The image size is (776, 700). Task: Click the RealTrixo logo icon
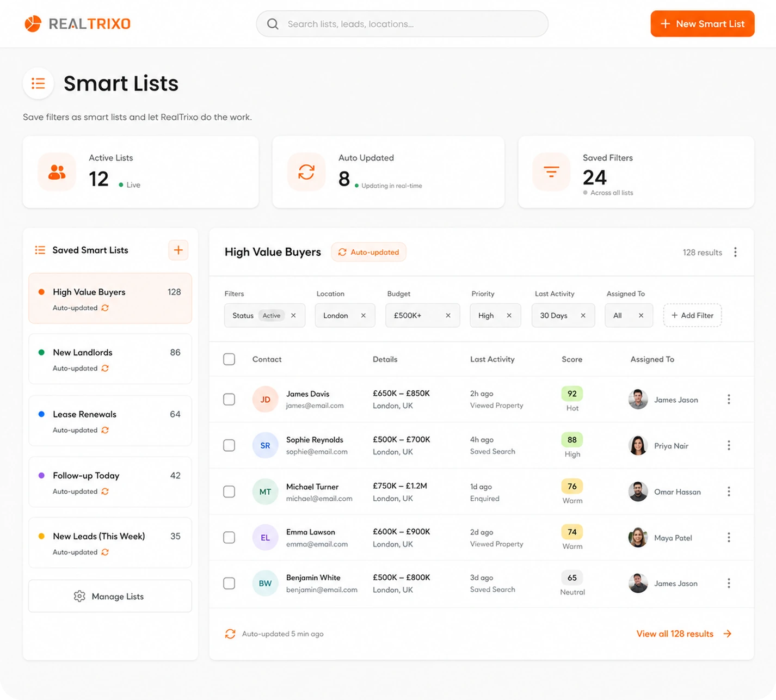point(33,24)
